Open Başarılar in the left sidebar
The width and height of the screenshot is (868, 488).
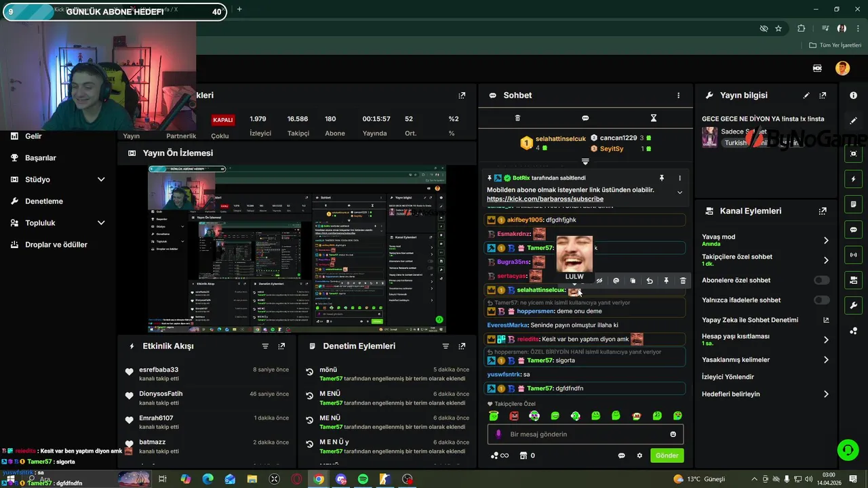41,158
